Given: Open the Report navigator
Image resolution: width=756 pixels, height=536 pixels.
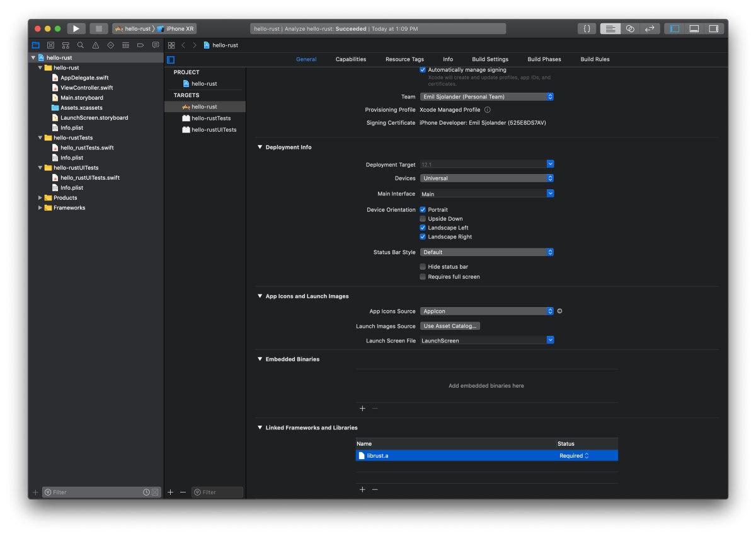Looking at the screenshot, I should point(156,45).
